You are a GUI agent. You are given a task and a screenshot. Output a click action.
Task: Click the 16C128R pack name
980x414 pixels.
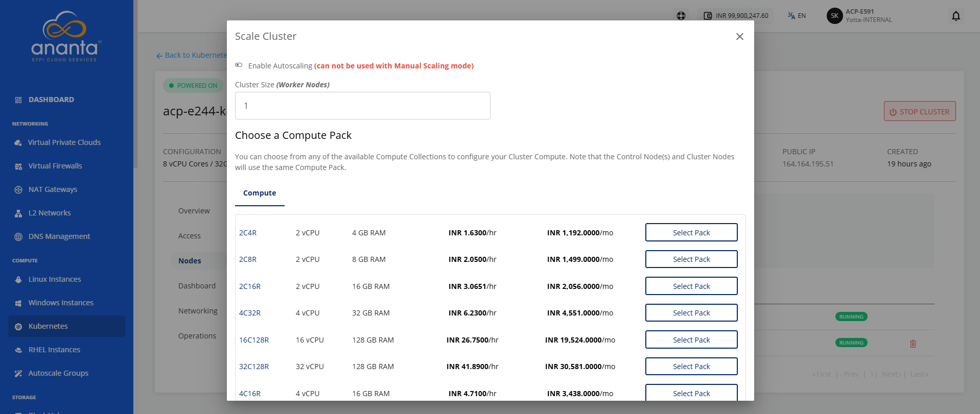coord(254,340)
